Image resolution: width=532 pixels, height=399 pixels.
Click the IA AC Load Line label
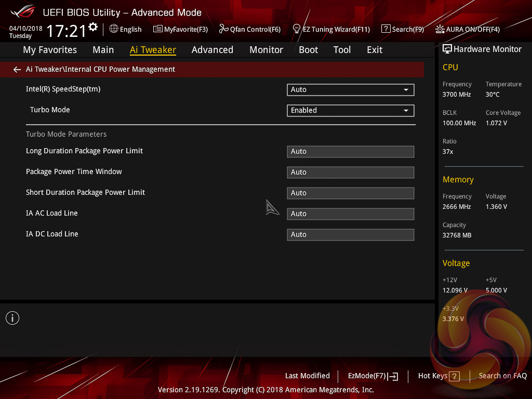tap(51, 213)
